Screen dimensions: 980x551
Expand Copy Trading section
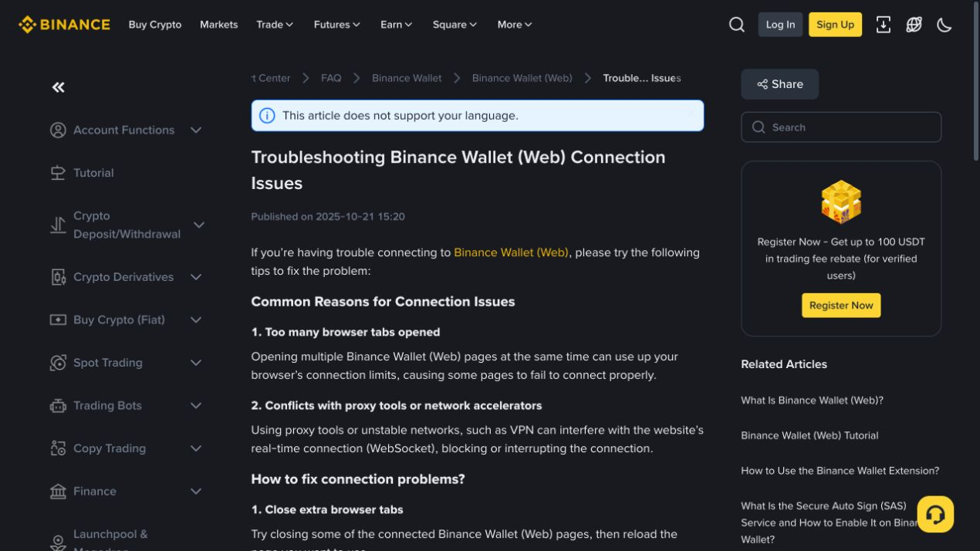tap(196, 448)
